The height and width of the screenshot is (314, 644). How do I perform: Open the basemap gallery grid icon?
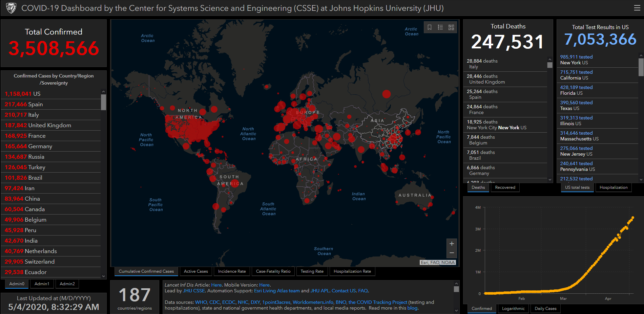(451, 27)
